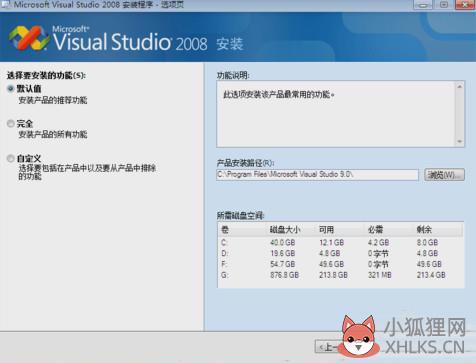Select the G: volume row
Image resolution: width=476 pixels, height=363 pixels.
(341, 275)
